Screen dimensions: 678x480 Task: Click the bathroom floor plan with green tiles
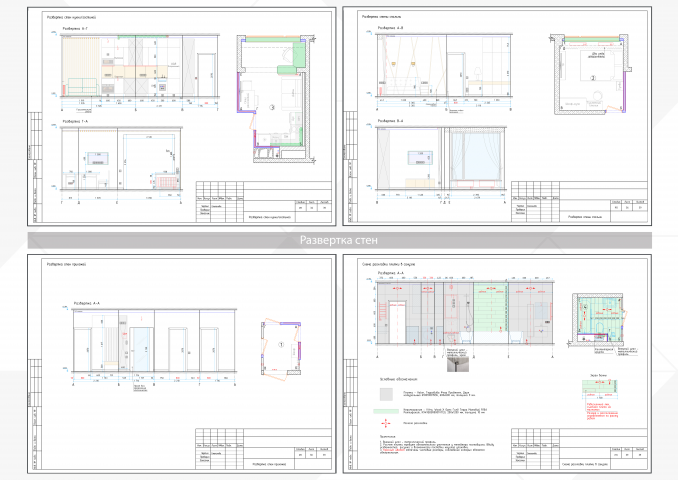tap(599, 320)
